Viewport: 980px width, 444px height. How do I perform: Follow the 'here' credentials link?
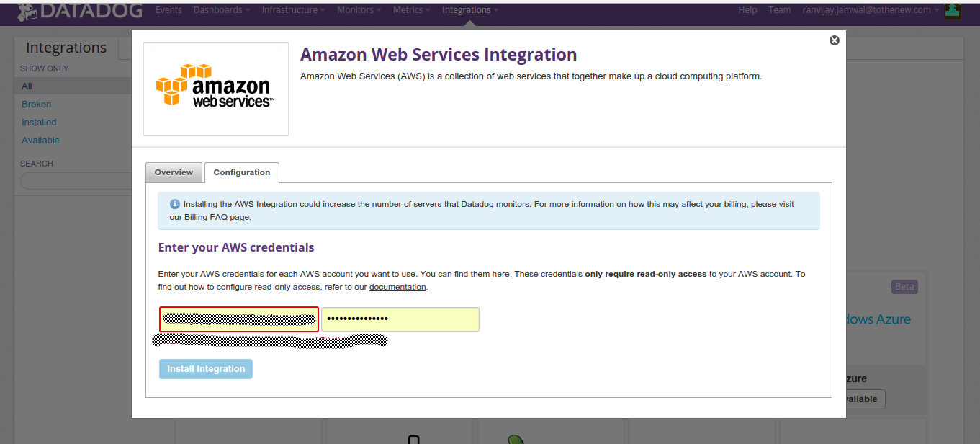pyautogui.click(x=500, y=275)
